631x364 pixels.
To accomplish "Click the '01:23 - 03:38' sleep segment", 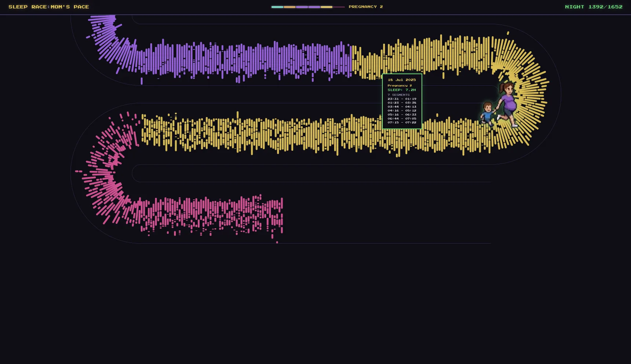I will pyautogui.click(x=402, y=103).
